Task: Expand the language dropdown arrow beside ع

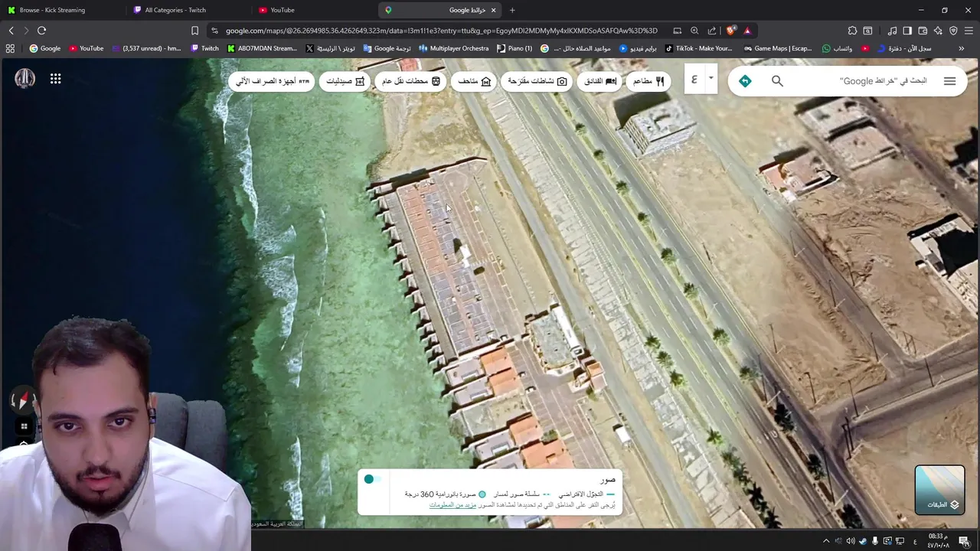Action: [710, 78]
